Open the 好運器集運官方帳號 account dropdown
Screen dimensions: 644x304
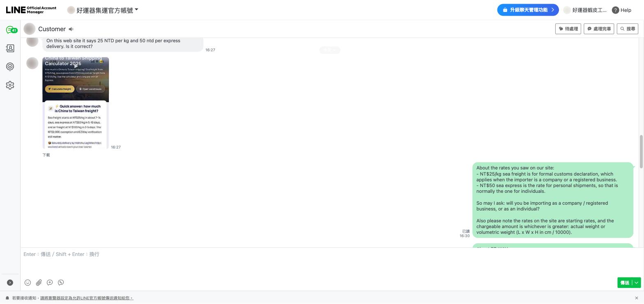(x=103, y=10)
